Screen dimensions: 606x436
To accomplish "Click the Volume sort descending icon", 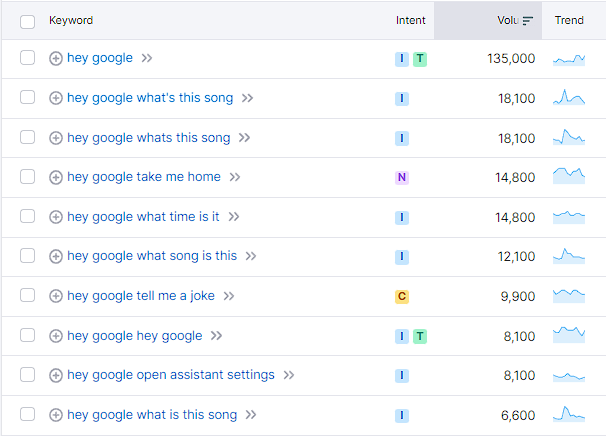I will pyautogui.click(x=528, y=21).
